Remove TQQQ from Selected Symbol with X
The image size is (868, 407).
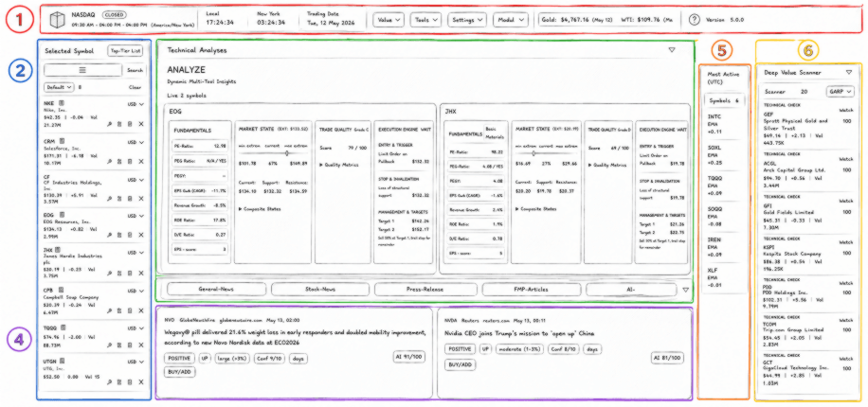click(140, 345)
